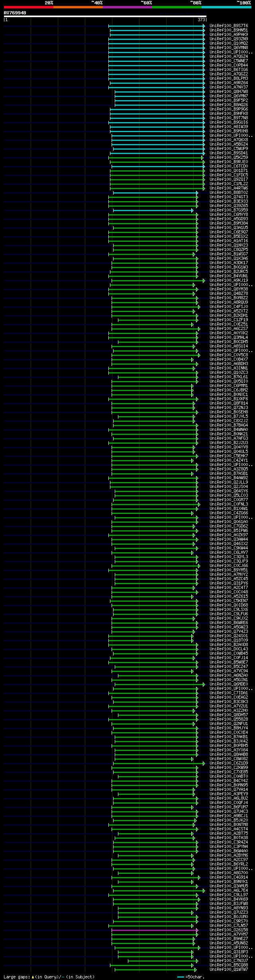255x980 pixels.
Task: Open hit UniRef100_C1ZF19
Action: pos(229,320)
